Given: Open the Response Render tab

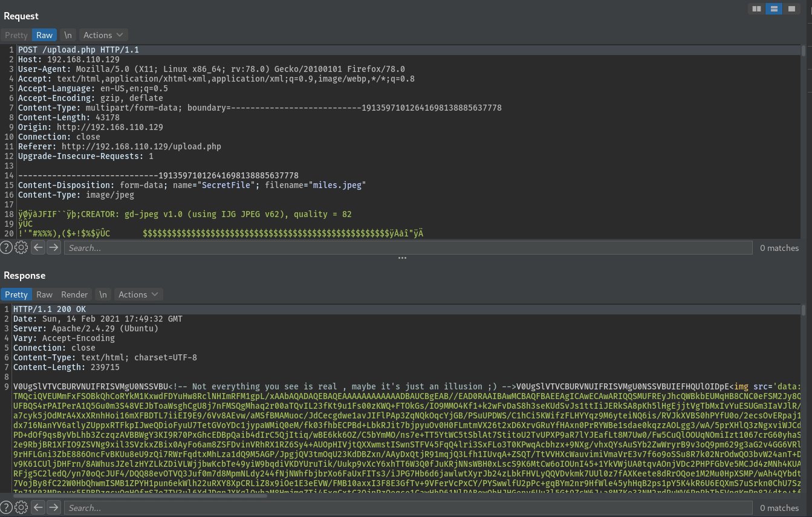Looking at the screenshot, I should click(74, 294).
